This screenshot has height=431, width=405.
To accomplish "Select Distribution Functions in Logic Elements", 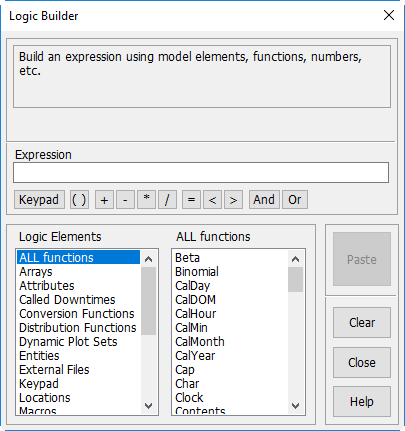I will click(x=78, y=328).
